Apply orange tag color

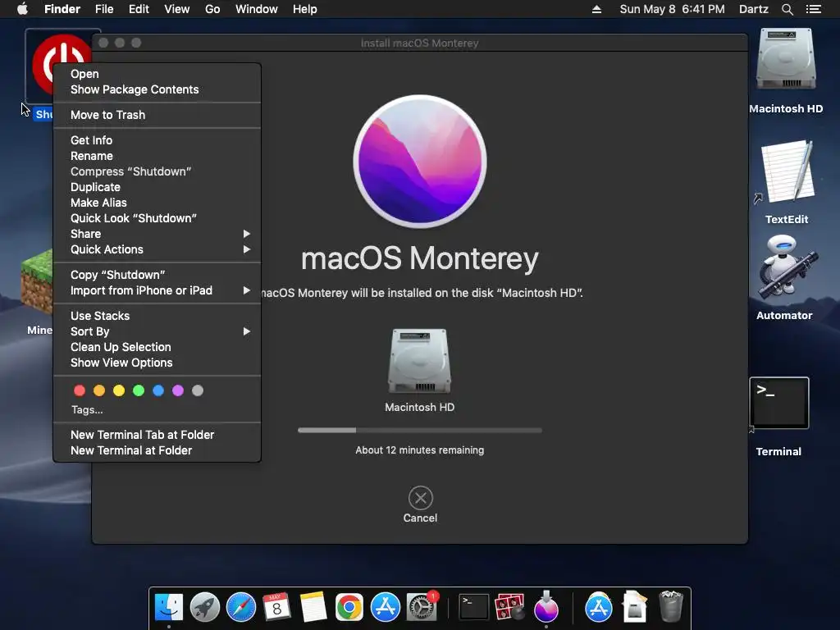pos(99,390)
